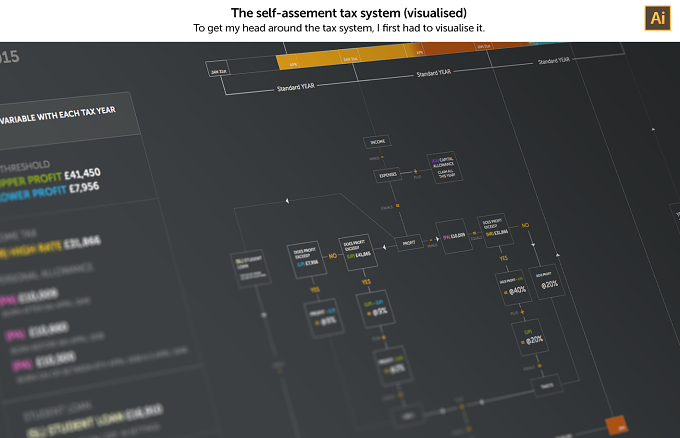Select the TAXES result node
Viewport: 680px width, 438px height.
[x=547, y=386]
